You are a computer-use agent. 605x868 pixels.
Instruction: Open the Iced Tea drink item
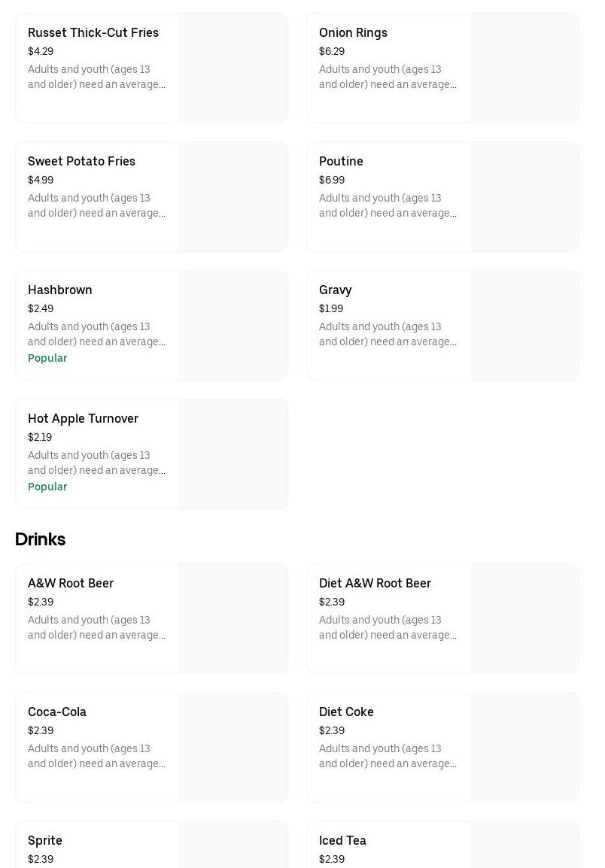[x=342, y=841]
